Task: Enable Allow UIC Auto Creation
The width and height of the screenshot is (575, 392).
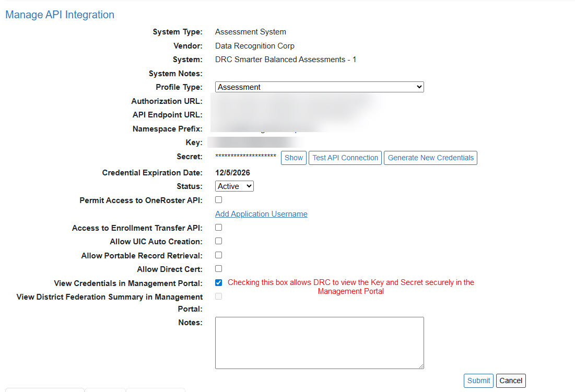Action: [218, 241]
